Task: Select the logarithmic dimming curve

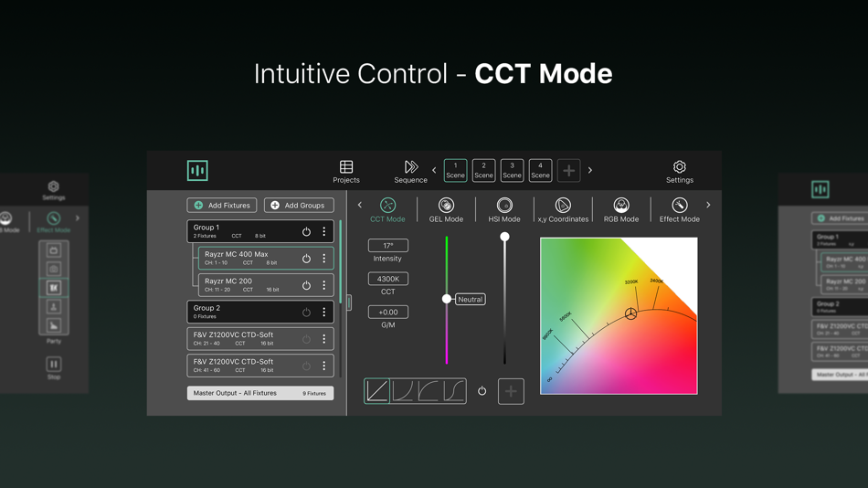Action: [428, 391]
